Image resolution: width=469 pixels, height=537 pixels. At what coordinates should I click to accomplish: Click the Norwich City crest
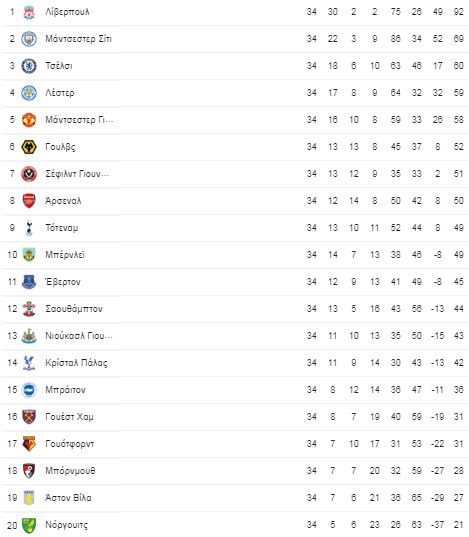[x=29, y=525]
